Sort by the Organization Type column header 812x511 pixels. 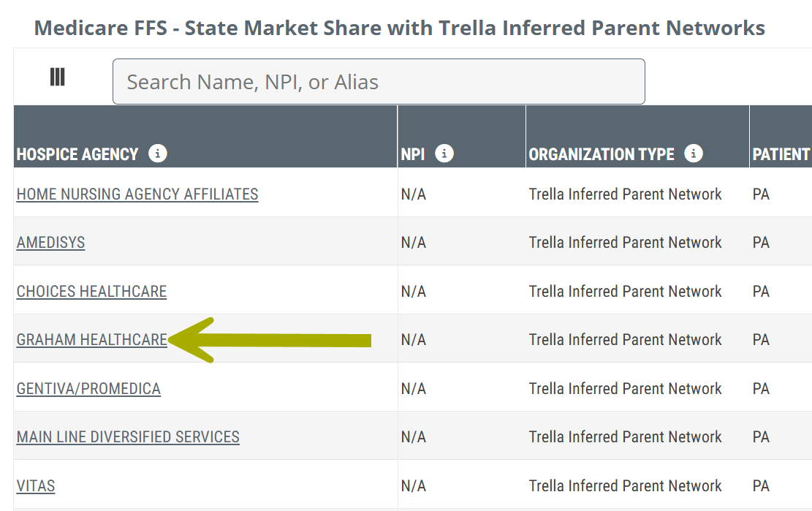tap(602, 154)
